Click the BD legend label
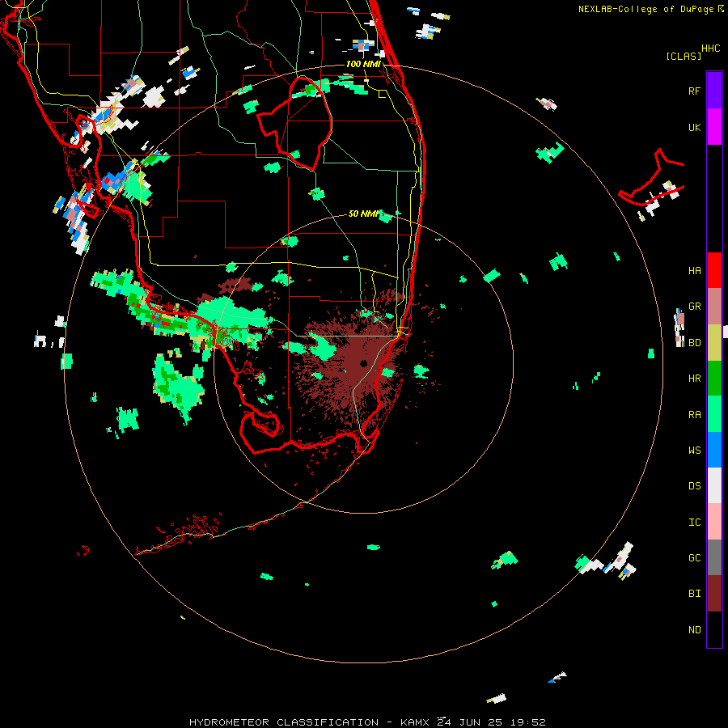Screen dimensions: 728x728 [x=694, y=343]
